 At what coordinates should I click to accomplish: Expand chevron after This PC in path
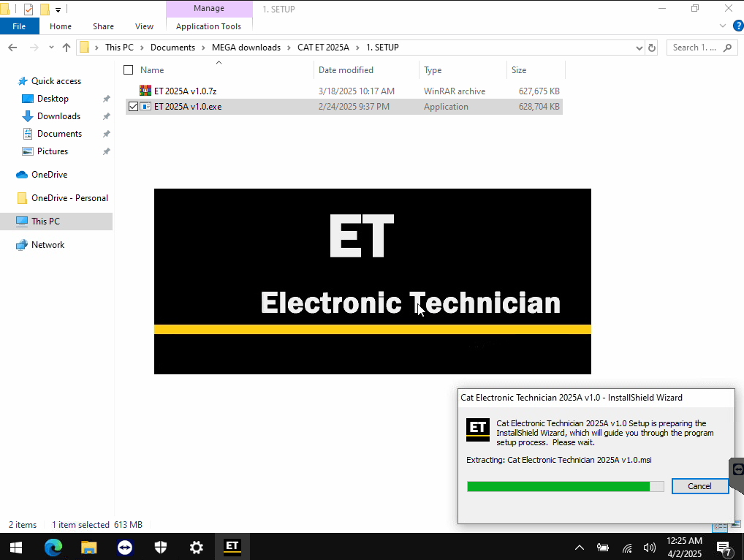142,48
